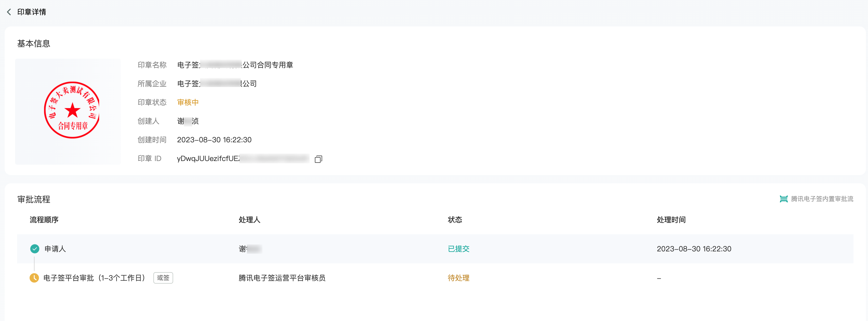The height and width of the screenshot is (321, 868).
Task: Click the 印章详情 page title
Action: [32, 12]
